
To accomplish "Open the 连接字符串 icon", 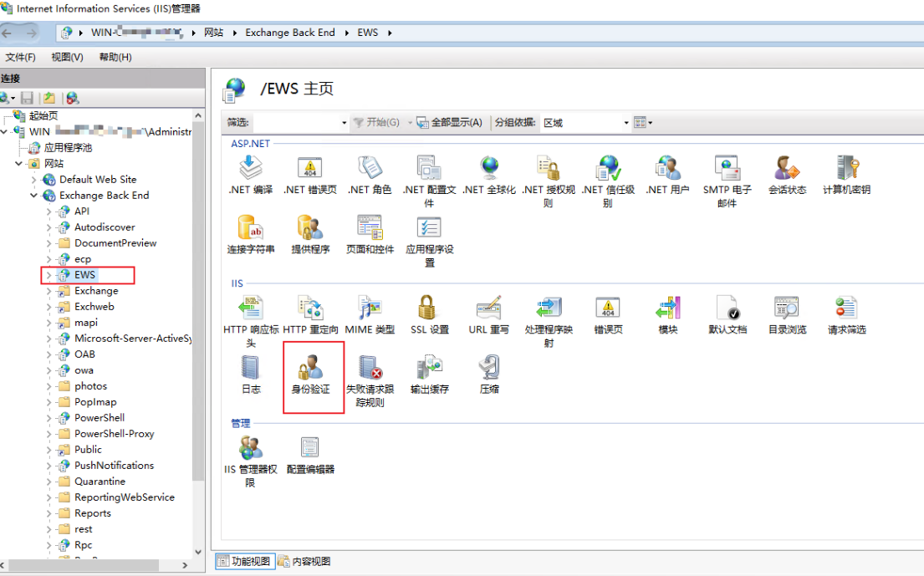I will pos(251,228).
